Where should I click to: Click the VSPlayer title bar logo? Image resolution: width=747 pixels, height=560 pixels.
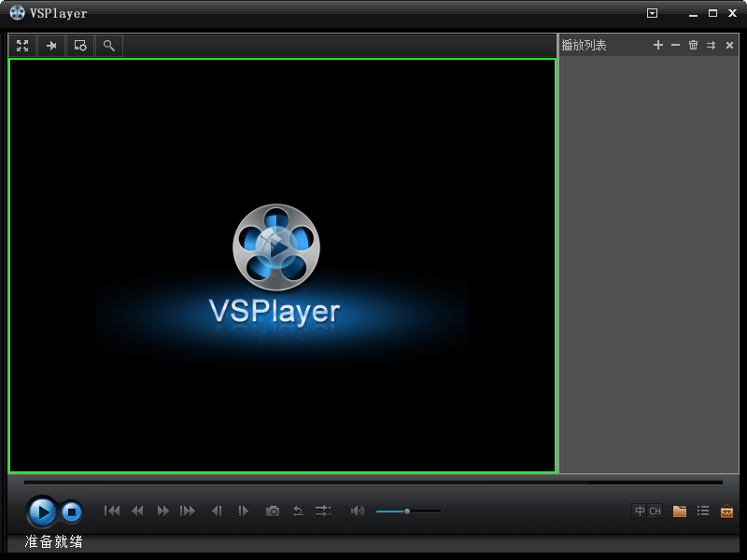click(17, 13)
